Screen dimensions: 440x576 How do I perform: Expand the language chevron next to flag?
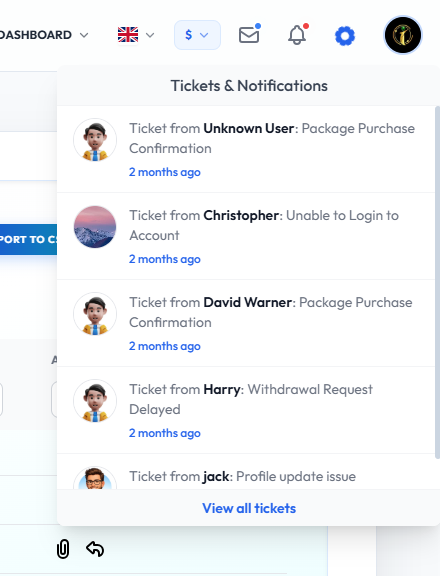point(150,35)
